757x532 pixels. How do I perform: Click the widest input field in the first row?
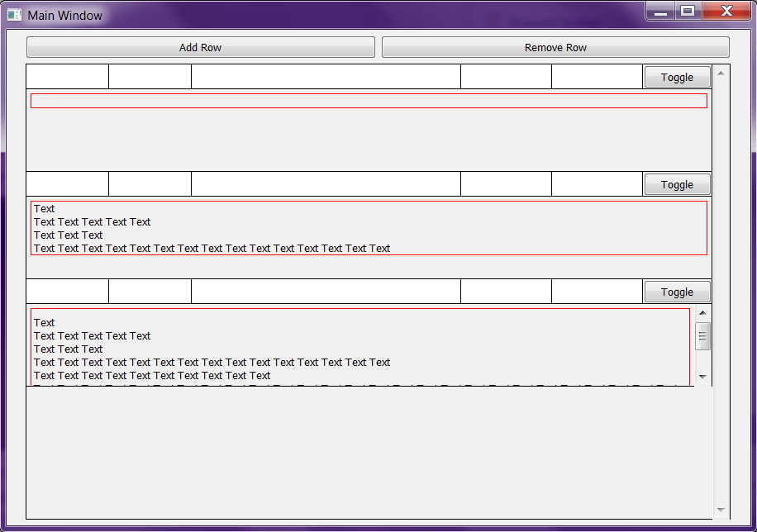[325, 76]
